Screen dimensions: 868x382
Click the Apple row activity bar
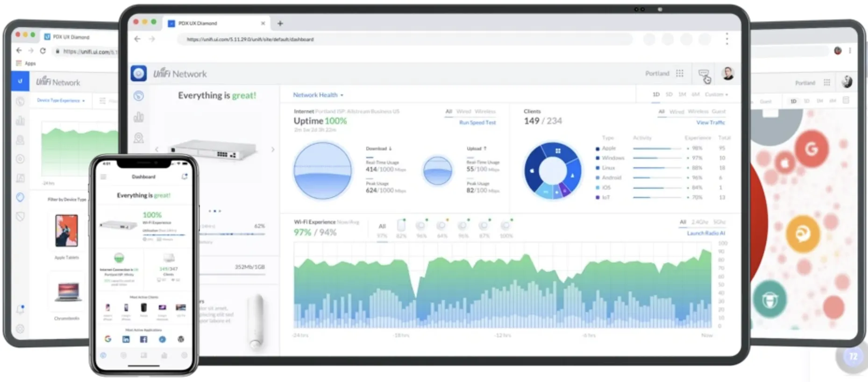(x=657, y=149)
